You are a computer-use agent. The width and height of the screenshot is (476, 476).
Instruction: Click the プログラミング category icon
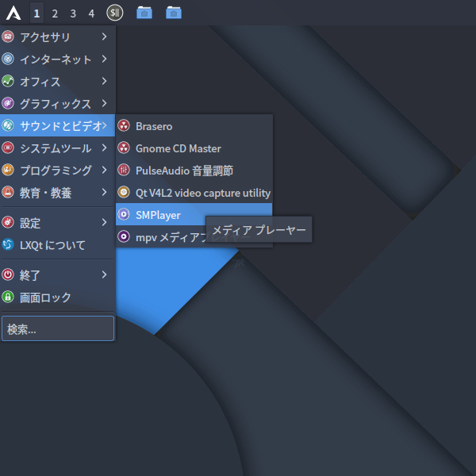point(8,170)
